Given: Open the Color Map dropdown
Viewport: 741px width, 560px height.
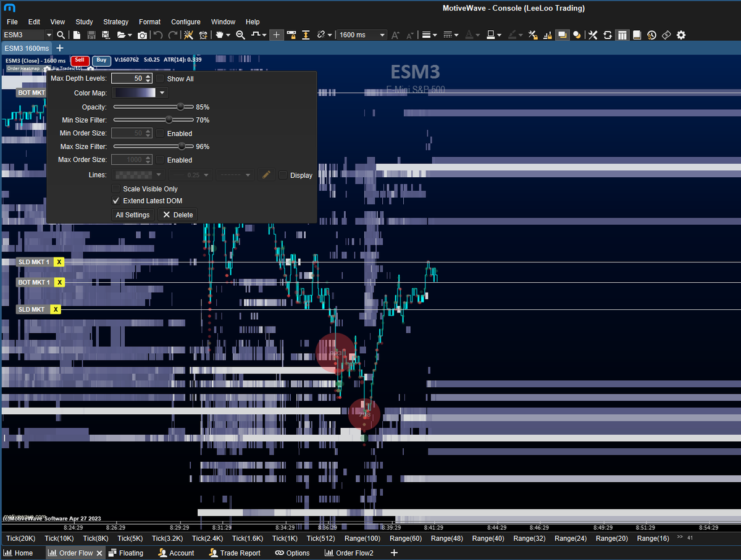Looking at the screenshot, I should pos(162,93).
